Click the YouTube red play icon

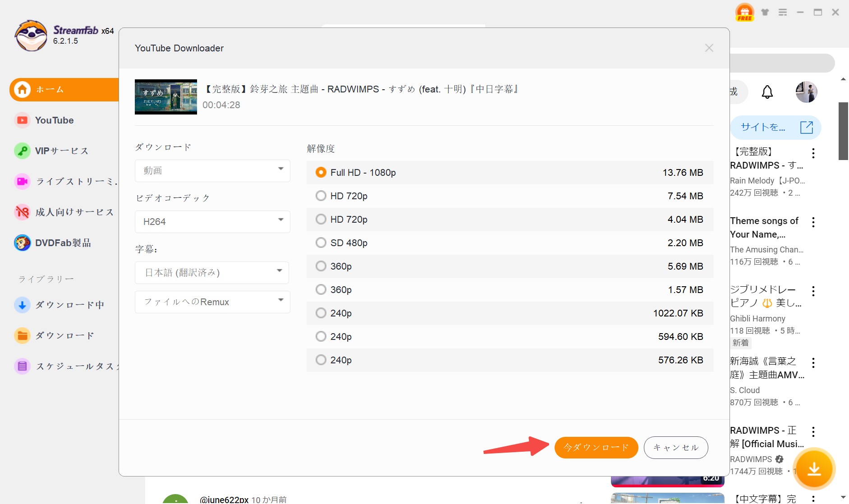point(22,120)
